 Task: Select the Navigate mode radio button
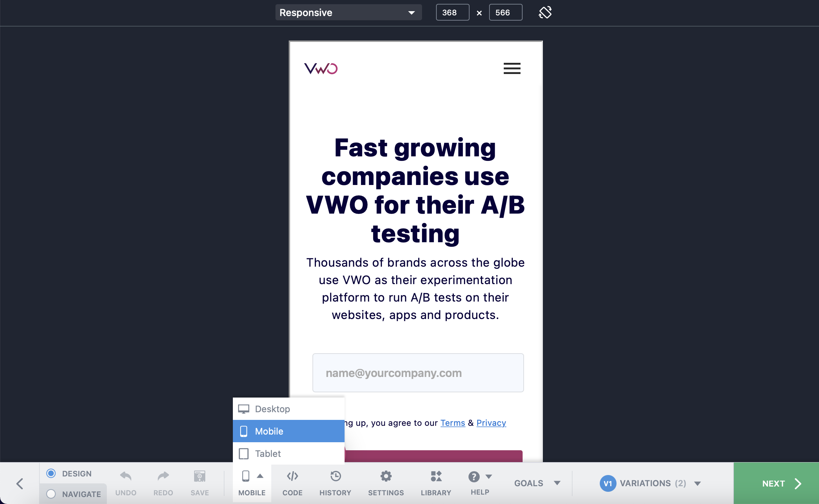coord(51,494)
